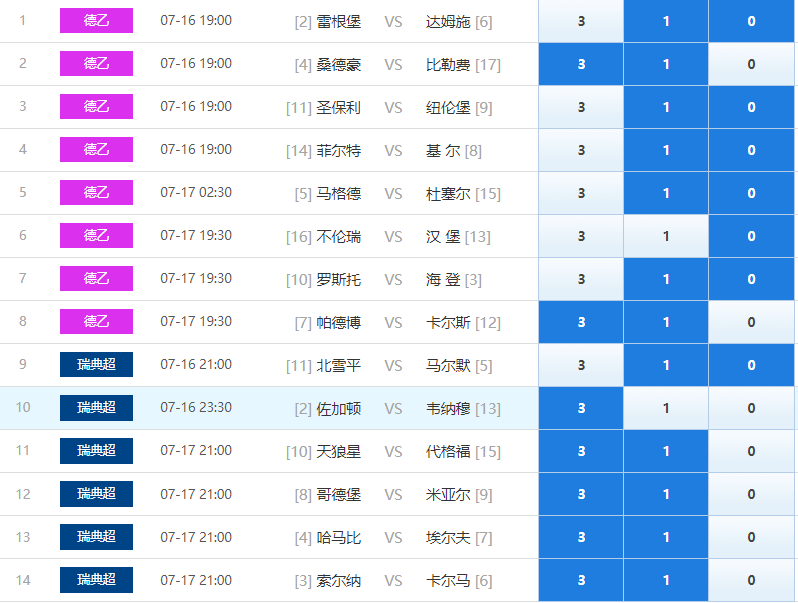This screenshot has height=603, width=798.
Task: Toggle option 3 for 雷根堡 vs 达姆施
Action: [x=581, y=21]
